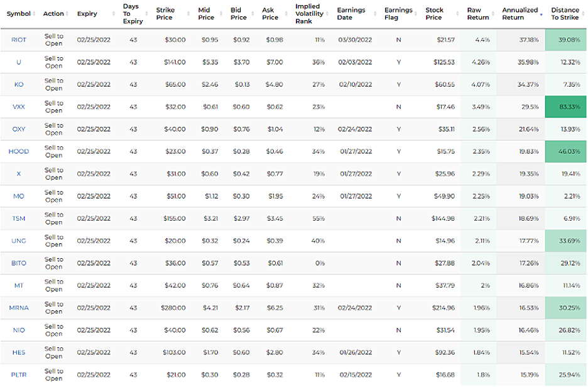Click BITO implied volatility rank 0%
The height and width of the screenshot is (387, 588).
[x=320, y=263]
